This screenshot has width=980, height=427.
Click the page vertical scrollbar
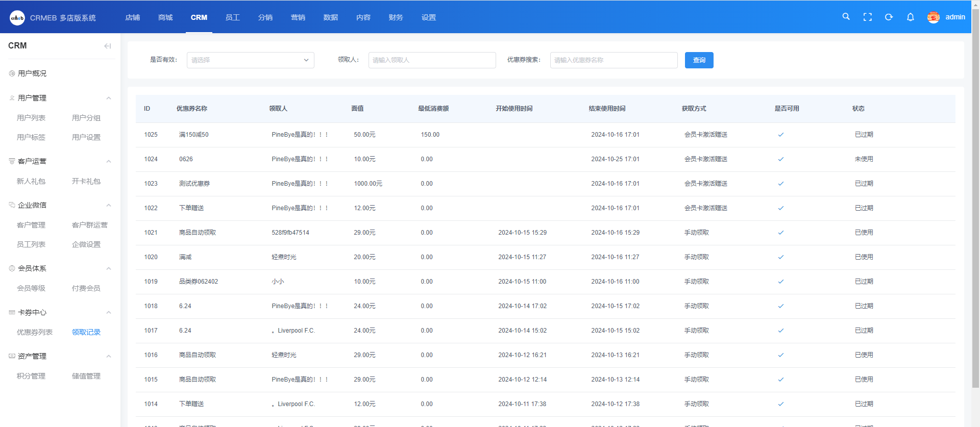coord(975,204)
